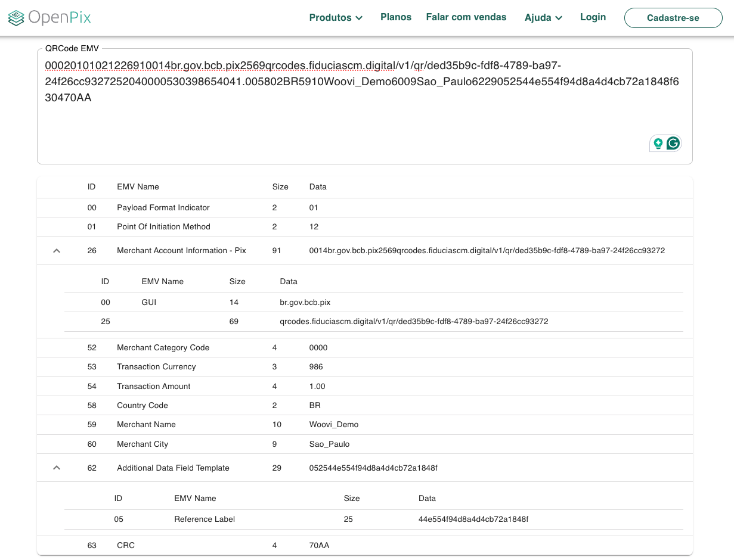Click the green lightbulb suggestions icon
The width and height of the screenshot is (734, 560).
658,143
